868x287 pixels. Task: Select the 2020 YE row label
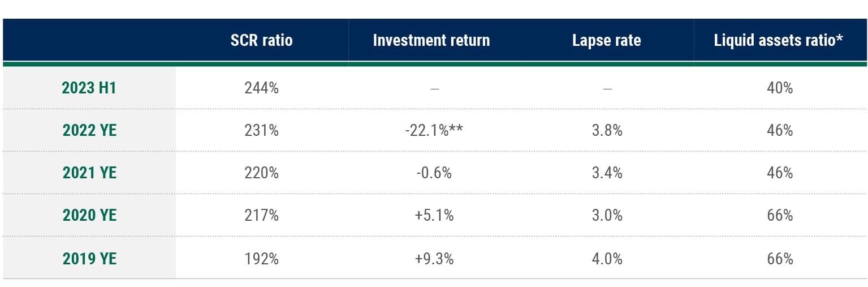(89, 216)
